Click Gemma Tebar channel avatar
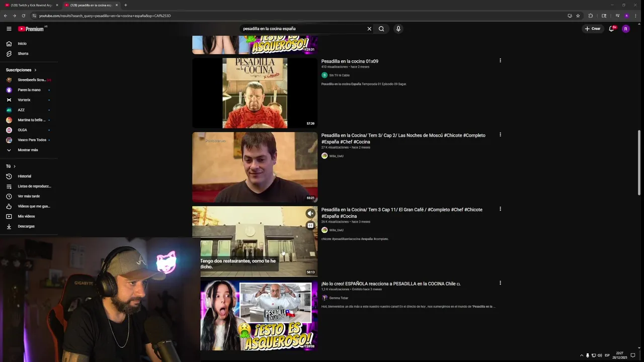The image size is (644, 362). coord(325,298)
